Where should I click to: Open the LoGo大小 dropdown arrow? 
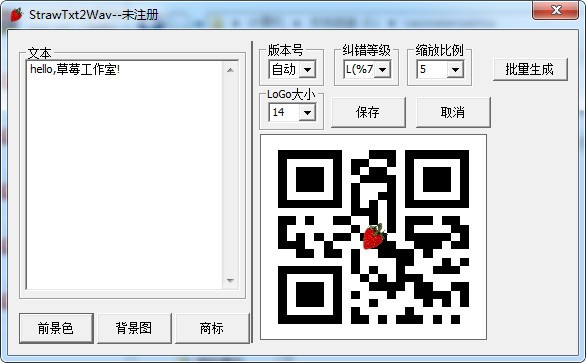tap(307, 112)
